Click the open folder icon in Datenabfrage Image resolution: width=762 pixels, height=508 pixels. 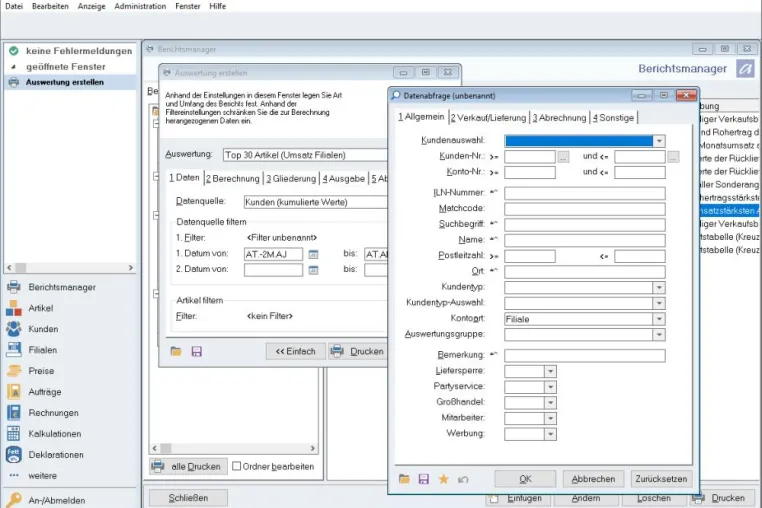[404, 479]
